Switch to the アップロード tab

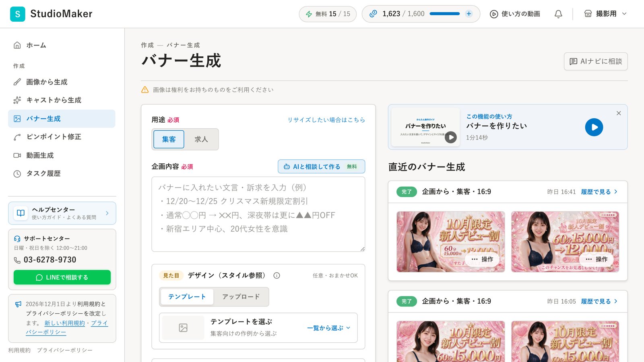coord(241,297)
